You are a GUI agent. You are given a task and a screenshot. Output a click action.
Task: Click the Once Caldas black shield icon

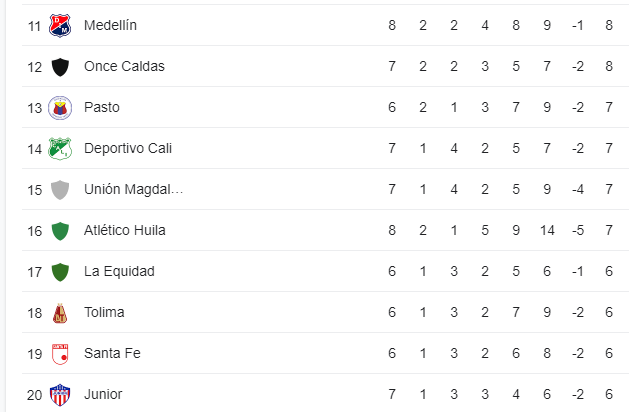[60, 67]
